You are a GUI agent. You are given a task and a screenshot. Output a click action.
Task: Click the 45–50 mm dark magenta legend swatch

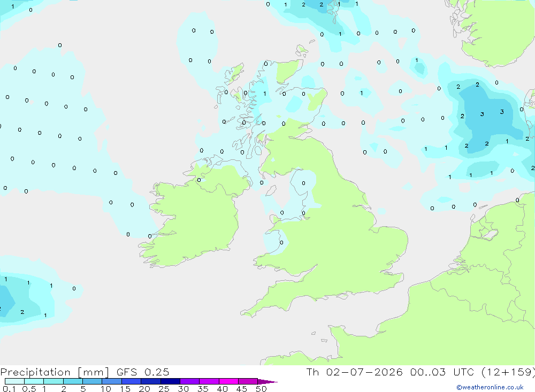248,381
